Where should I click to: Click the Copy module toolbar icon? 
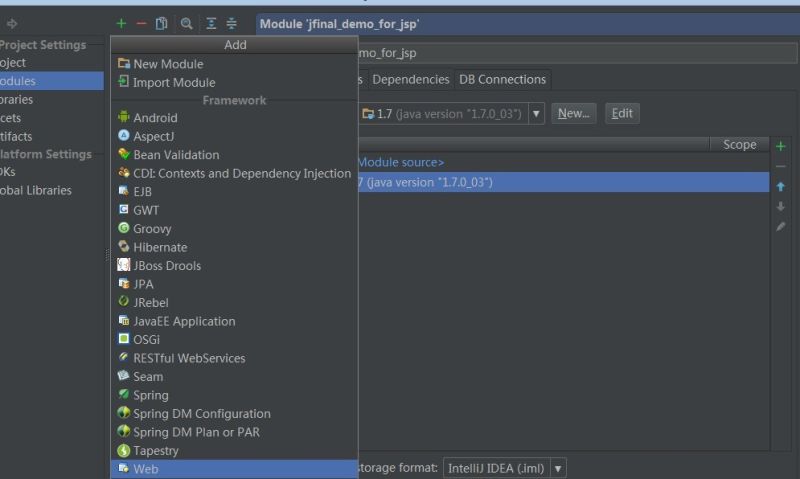click(x=161, y=23)
